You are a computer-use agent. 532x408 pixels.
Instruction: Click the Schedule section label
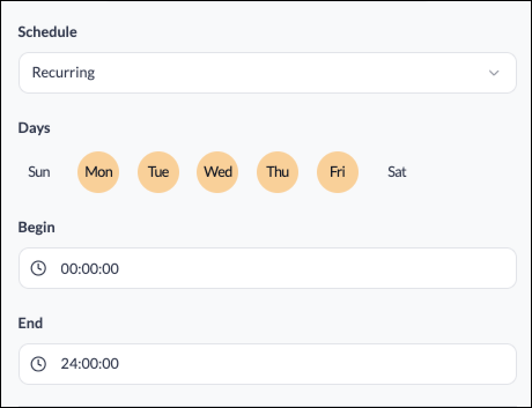[x=47, y=32]
